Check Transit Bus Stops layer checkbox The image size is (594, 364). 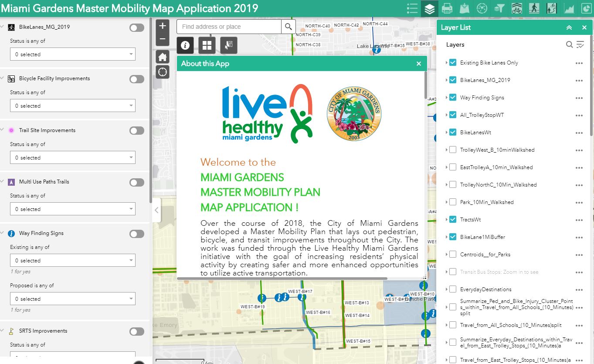pyautogui.click(x=452, y=272)
